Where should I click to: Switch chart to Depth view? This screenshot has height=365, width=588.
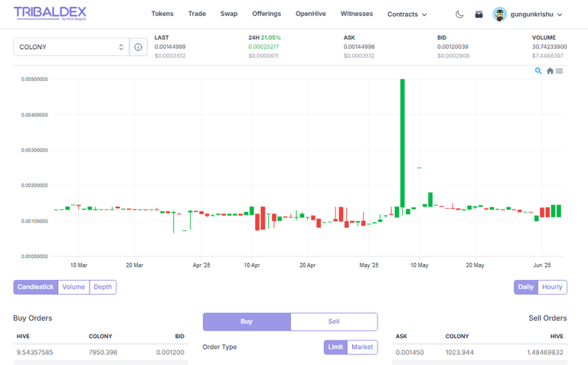pos(103,287)
